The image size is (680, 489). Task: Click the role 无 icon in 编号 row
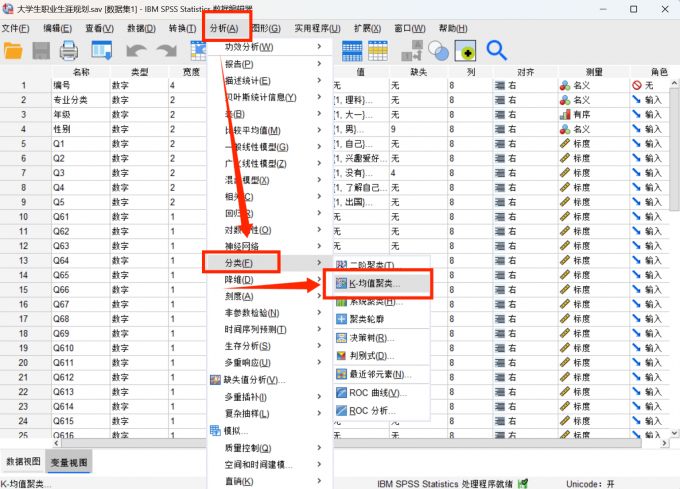point(637,85)
